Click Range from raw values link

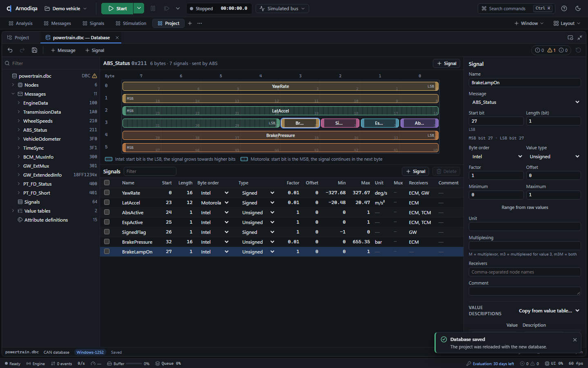[x=525, y=207]
